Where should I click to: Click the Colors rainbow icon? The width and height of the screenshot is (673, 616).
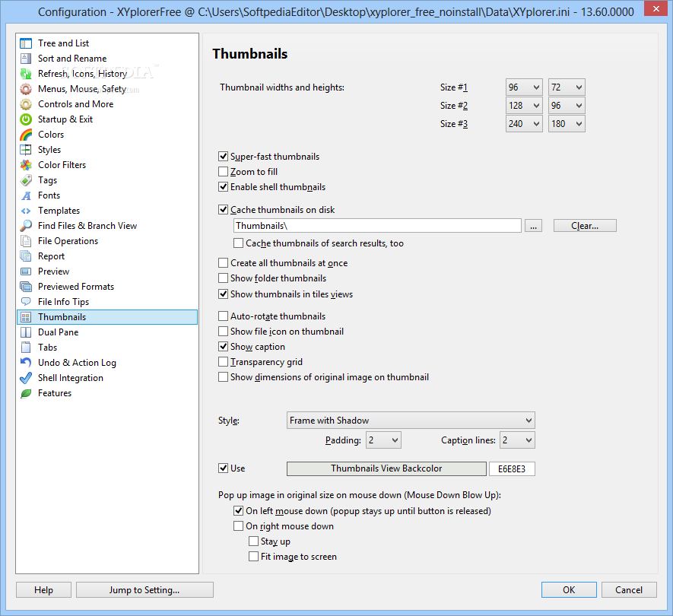pyautogui.click(x=26, y=135)
